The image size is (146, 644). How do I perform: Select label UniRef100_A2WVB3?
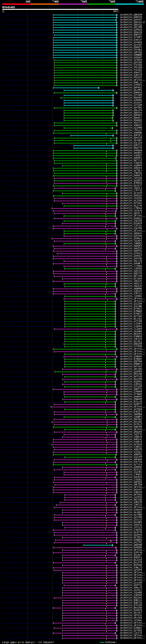coord(131,100)
